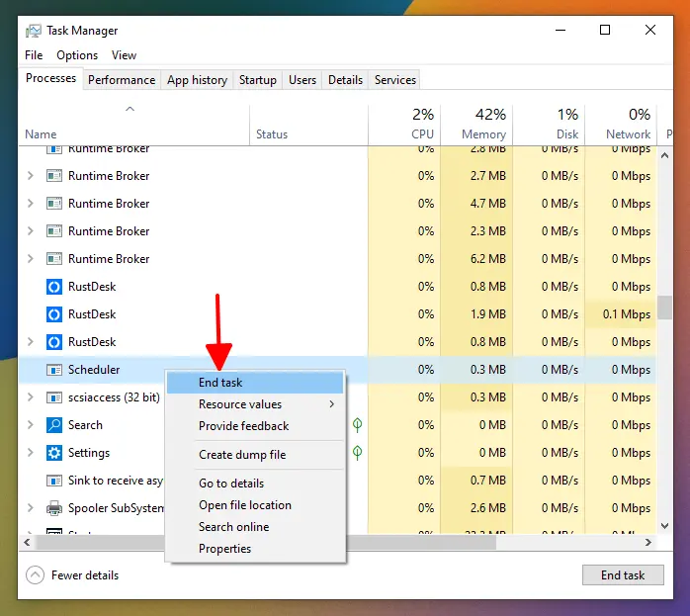This screenshot has width=690, height=616.
Task: Click the Runtime Broker icon with 2.3 MB
Action: (54, 231)
